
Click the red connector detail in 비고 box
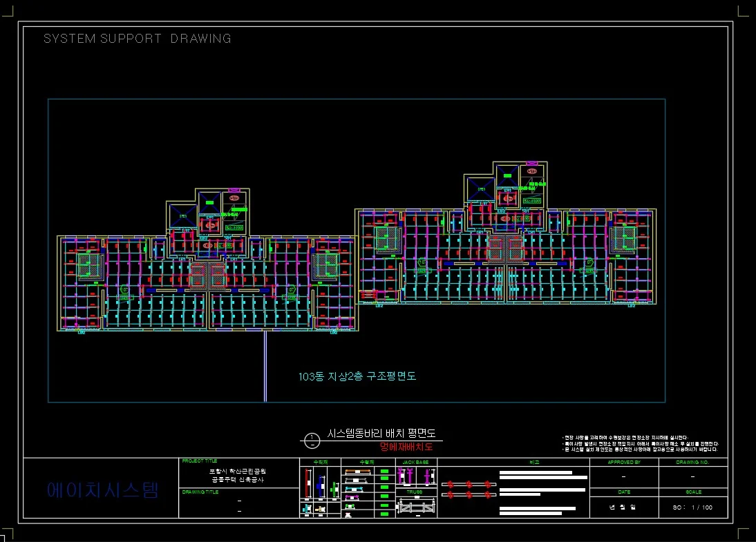(x=469, y=490)
